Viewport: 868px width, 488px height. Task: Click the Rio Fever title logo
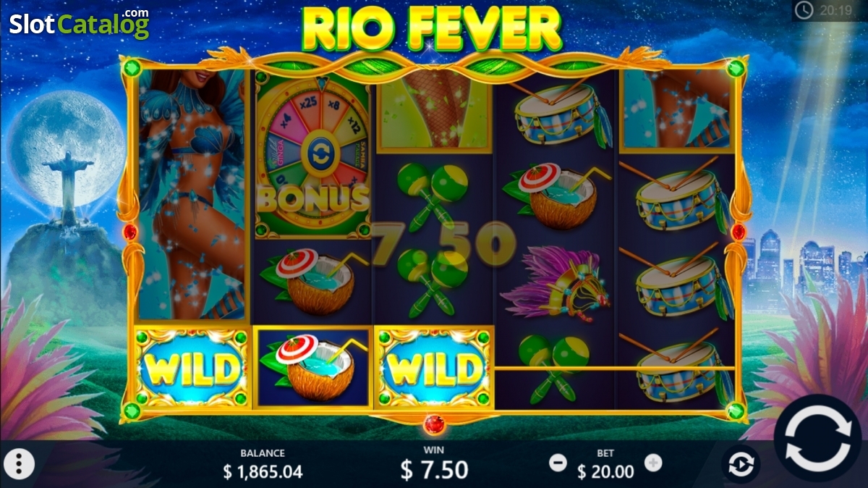[x=433, y=28]
